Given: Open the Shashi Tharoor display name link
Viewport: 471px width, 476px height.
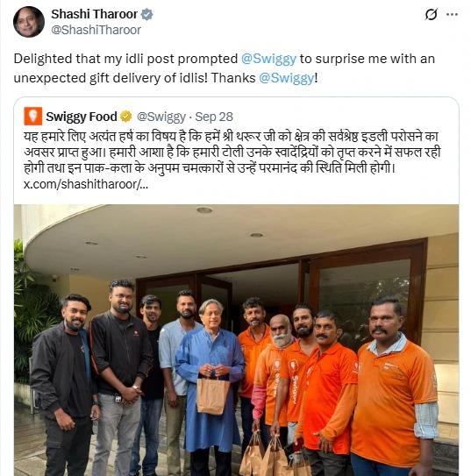Looking at the screenshot, I should pos(95,14).
